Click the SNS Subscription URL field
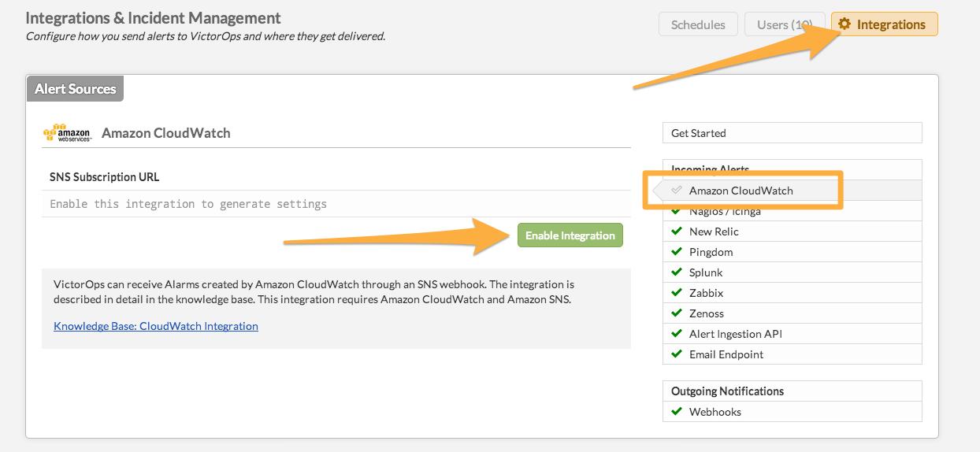Screen dimensions: 980x452 point(336,204)
